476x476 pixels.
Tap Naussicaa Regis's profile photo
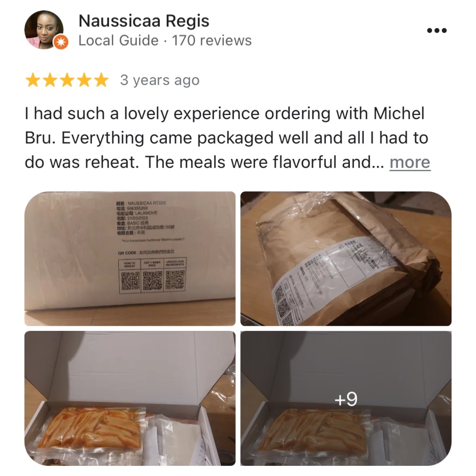tap(44, 30)
